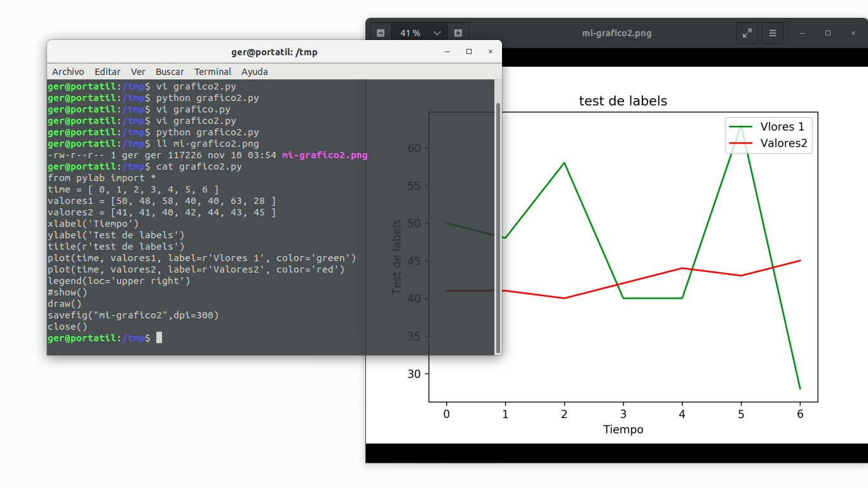This screenshot has width=868, height=488.
Task: Open the zoom level dropdown showing 41%
Action: click(419, 32)
